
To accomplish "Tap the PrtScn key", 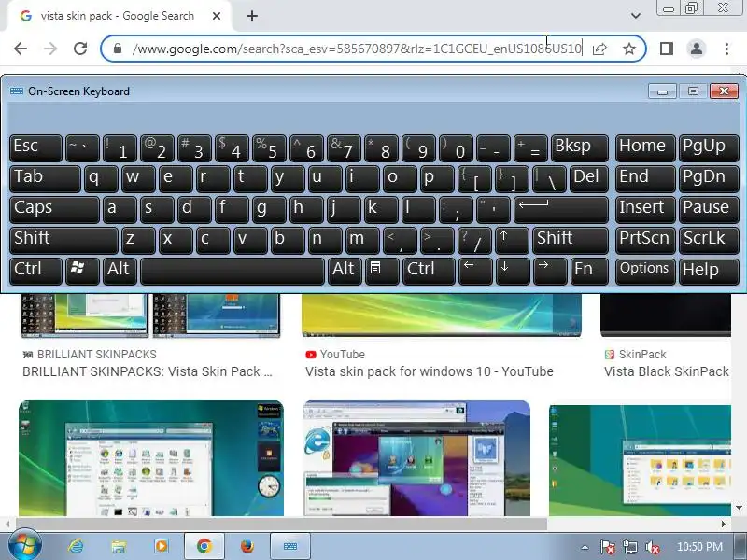I will click(x=645, y=241).
